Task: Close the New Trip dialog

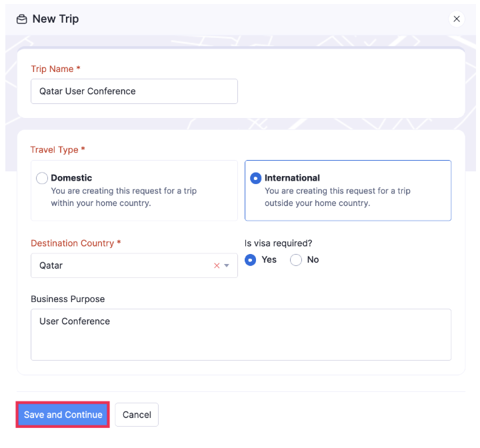Action: click(457, 19)
